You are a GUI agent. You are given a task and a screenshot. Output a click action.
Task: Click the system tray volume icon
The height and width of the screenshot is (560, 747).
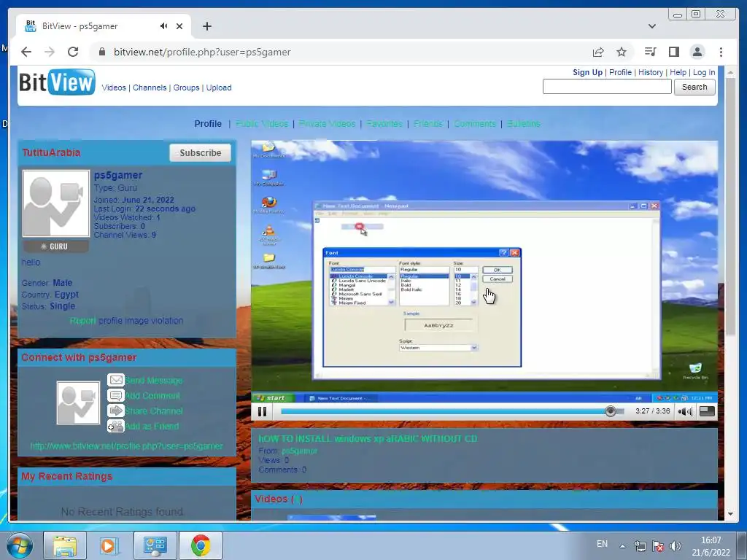click(x=675, y=546)
